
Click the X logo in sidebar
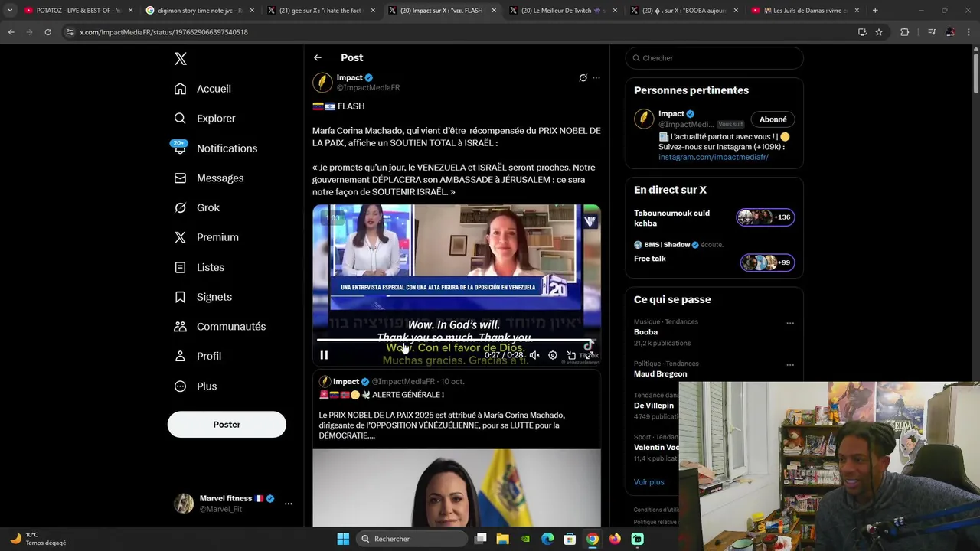click(x=180, y=59)
